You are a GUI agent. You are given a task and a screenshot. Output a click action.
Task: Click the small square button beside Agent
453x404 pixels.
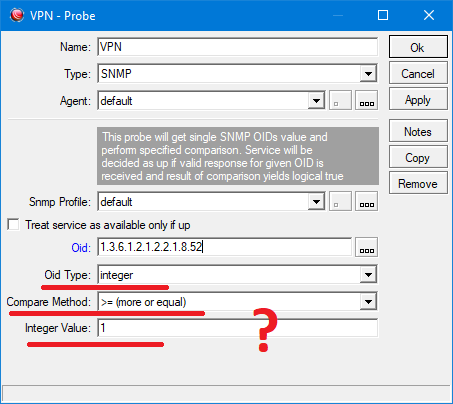(x=340, y=100)
